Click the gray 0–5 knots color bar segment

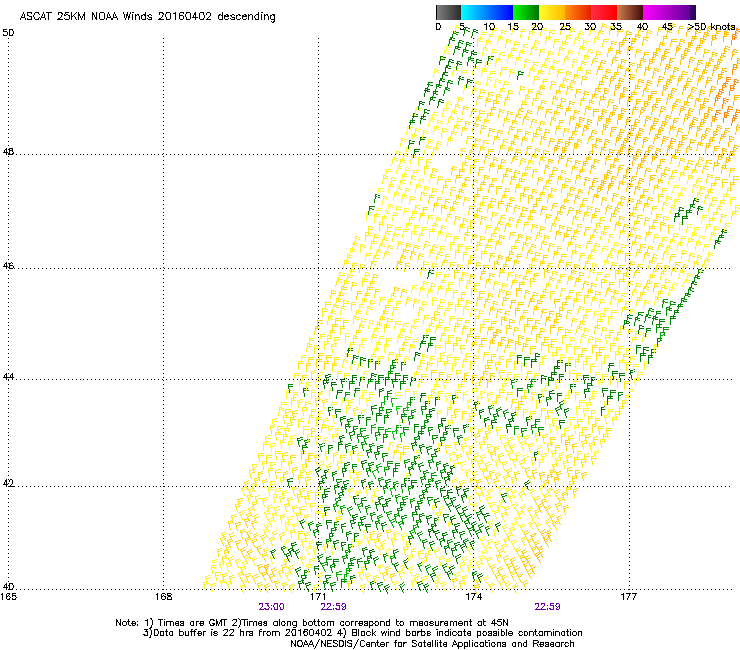coord(448,12)
